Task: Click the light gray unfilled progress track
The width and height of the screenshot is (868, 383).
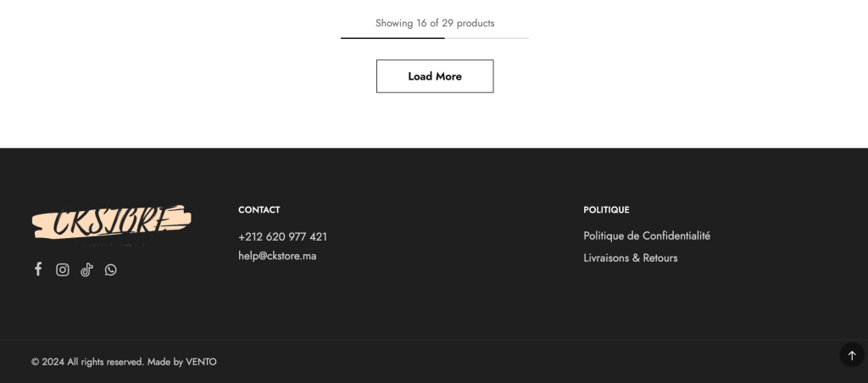Action: (487, 38)
